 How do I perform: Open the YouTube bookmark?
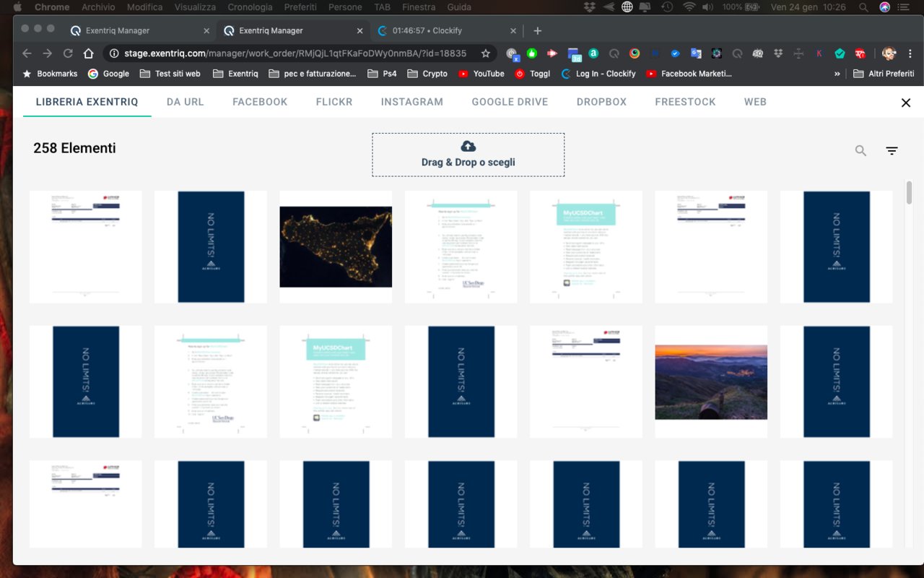[x=481, y=74]
